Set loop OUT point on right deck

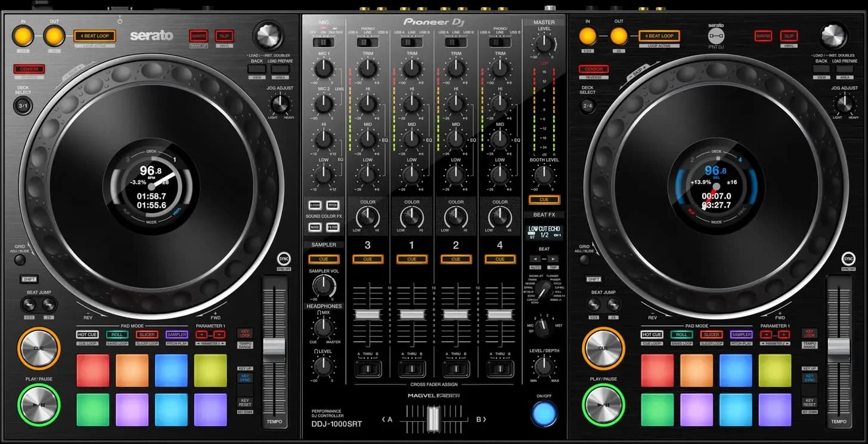[619, 36]
